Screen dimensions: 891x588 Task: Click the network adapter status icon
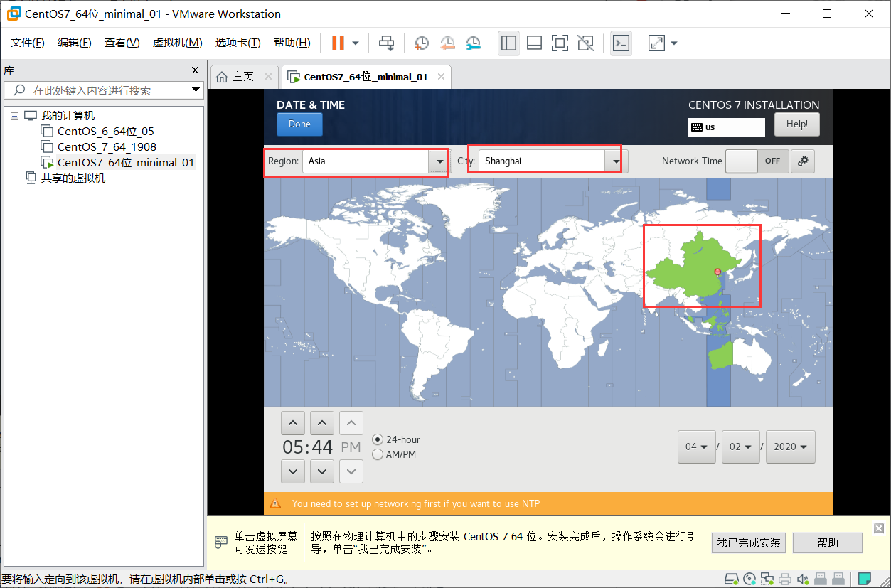767,579
